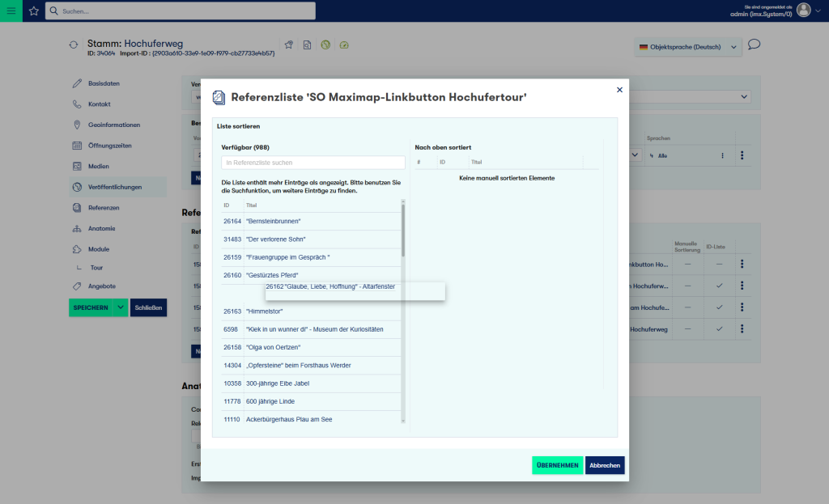Select row 26158 "Olga von Oertzen"

coord(311,347)
